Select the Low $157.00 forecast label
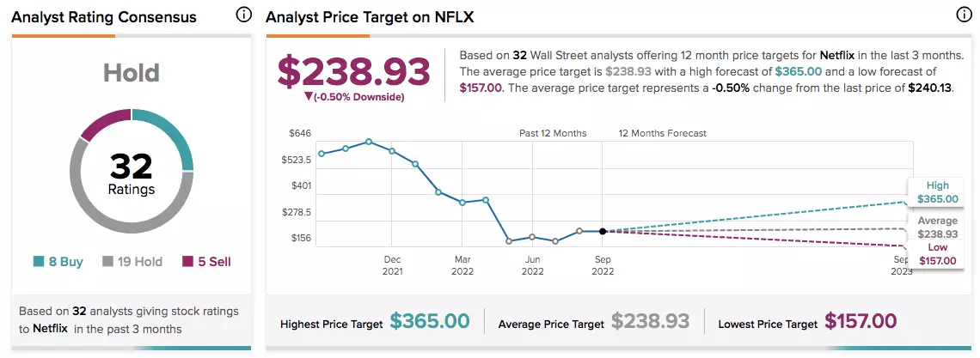980x358 pixels. [x=937, y=254]
